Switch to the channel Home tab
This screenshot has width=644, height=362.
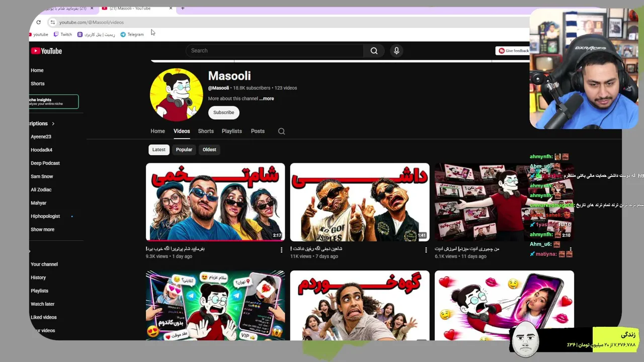157,131
